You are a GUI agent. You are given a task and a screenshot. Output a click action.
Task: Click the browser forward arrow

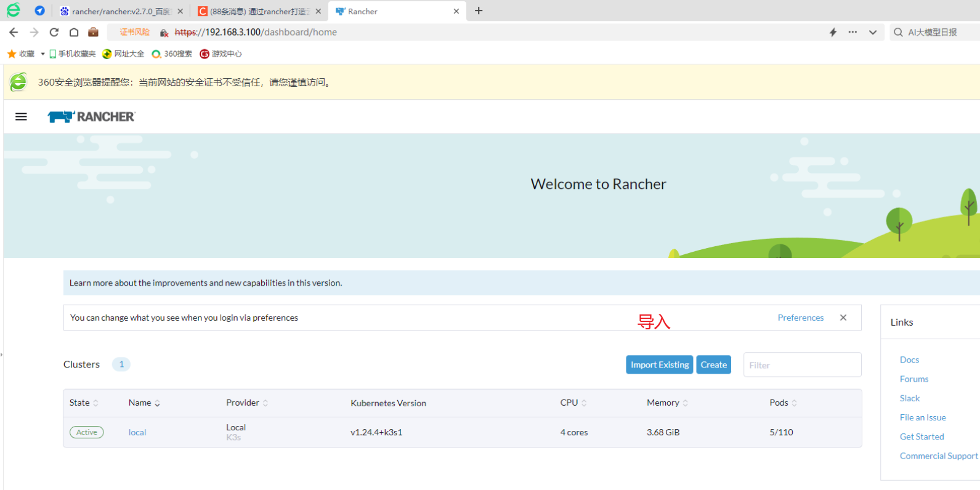(34, 32)
